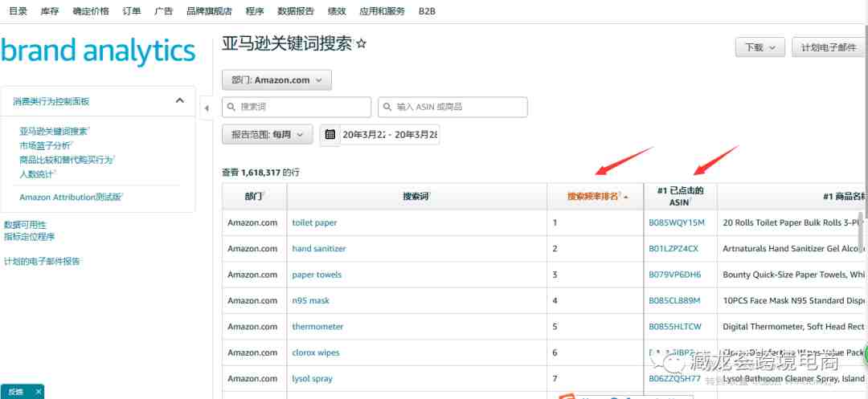Click 20 Rolls Toilet Paper product name
This screenshot has height=399, width=868.
click(793, 222)
